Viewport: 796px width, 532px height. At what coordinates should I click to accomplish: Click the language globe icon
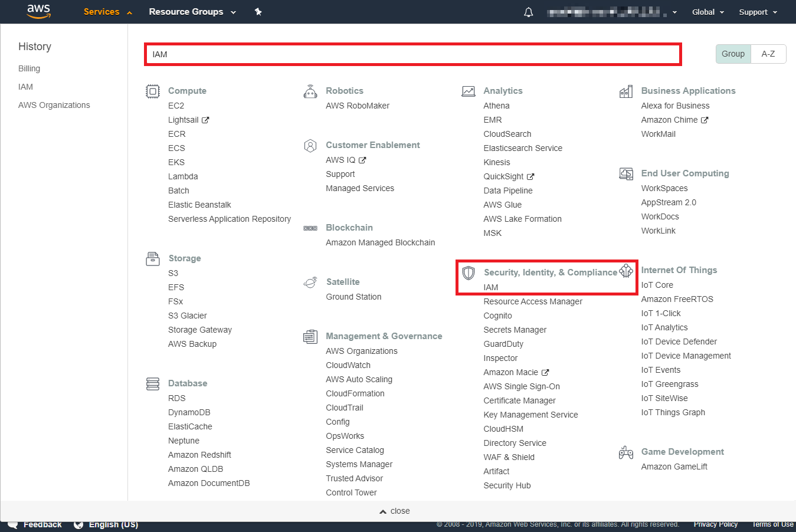(78, 524)
